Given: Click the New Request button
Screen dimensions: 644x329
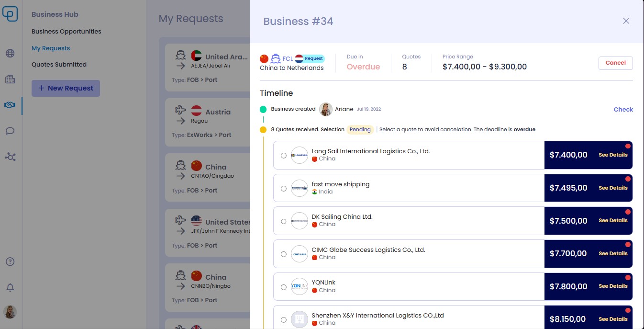Looking at the screenshot, I should pyautogui.click(x=66, y=88).
